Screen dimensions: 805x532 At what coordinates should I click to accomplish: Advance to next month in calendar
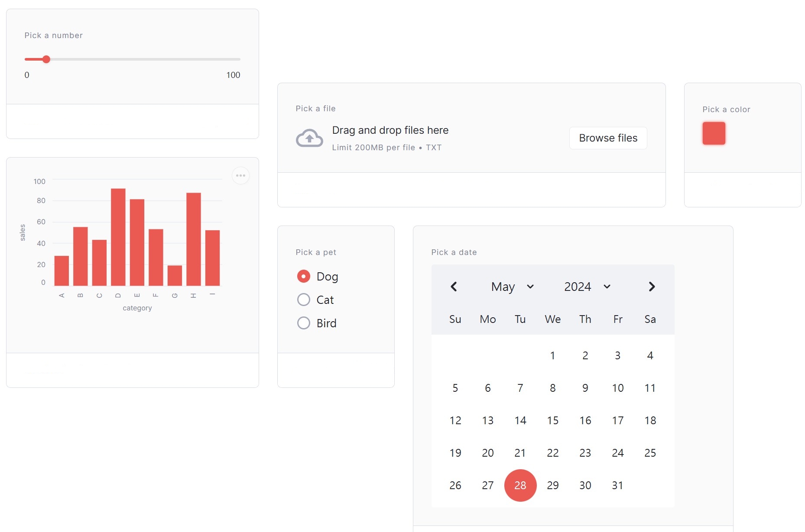pyautogui.click(x=652, y=287)
